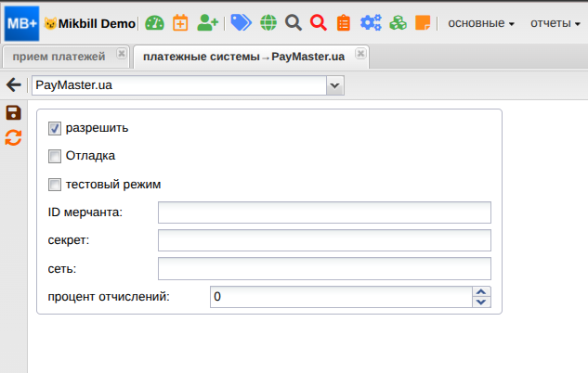Viewport: 588px width, 373px height.
Task: Increase процент отчислений with up arrow
Action: 481,291
